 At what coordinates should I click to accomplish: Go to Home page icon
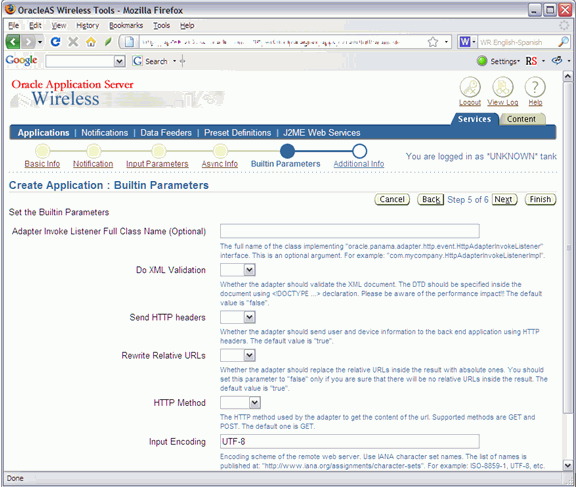tap(91, 42)
